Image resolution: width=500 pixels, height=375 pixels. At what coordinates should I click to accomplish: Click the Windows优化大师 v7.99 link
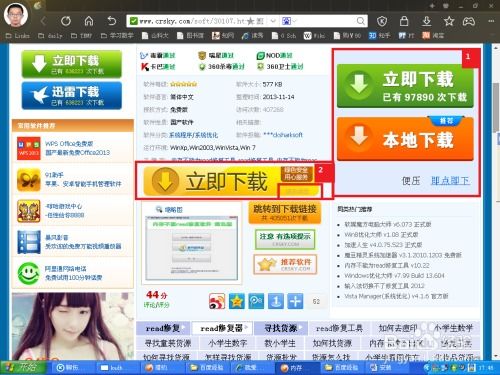pos(394,276)
